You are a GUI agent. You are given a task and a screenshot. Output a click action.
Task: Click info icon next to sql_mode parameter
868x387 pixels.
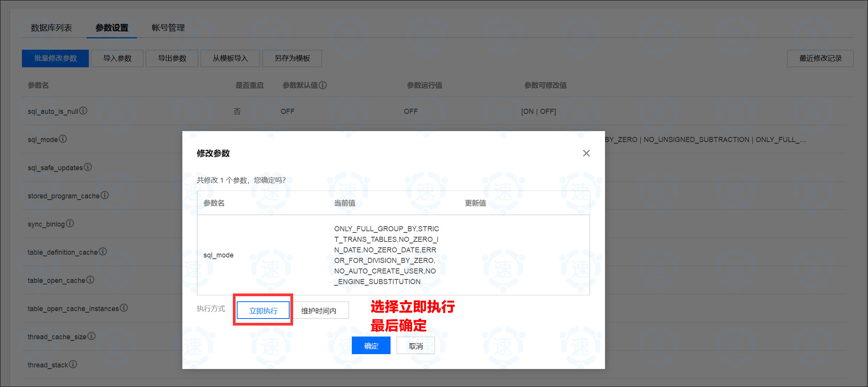pyautogui.click(x=63, y=139)
